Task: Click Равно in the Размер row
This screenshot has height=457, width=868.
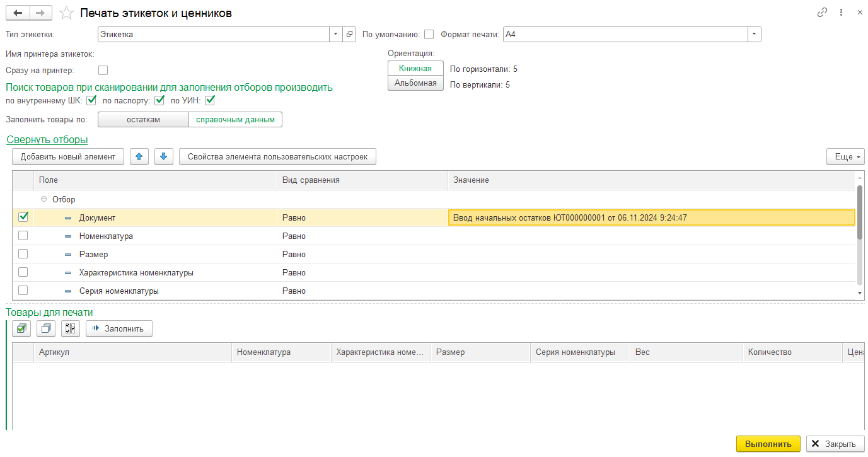Action: click(294, 254)
